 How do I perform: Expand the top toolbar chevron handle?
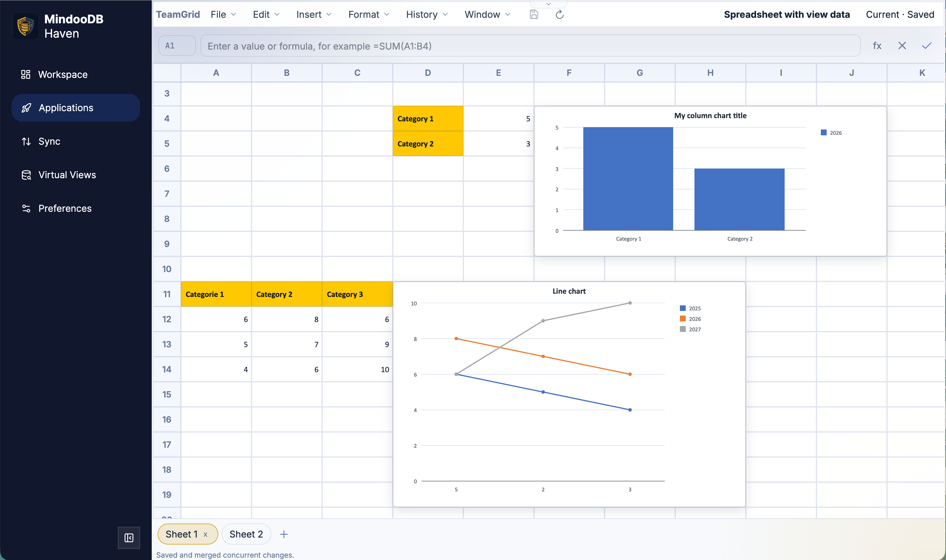(549, 4)
